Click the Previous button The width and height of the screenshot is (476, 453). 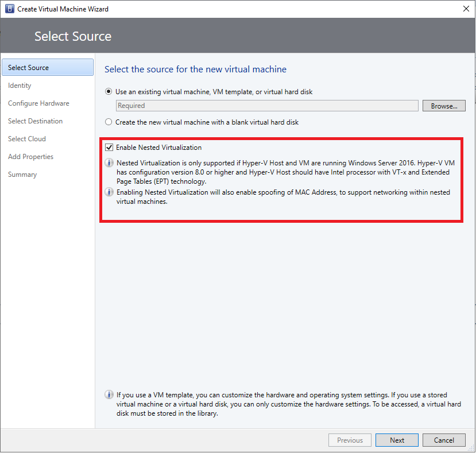click(350, 440)
